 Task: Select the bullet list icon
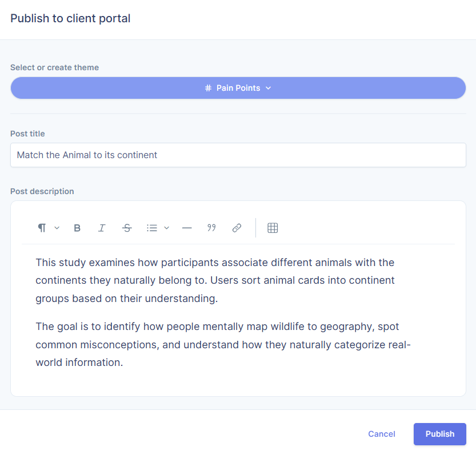152,227
